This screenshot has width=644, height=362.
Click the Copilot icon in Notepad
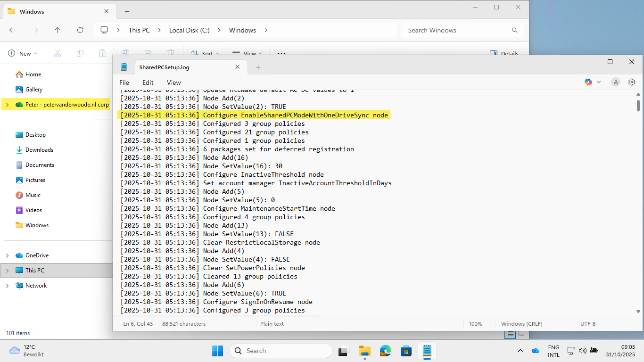pyautogui.click(x=588, y=82)
